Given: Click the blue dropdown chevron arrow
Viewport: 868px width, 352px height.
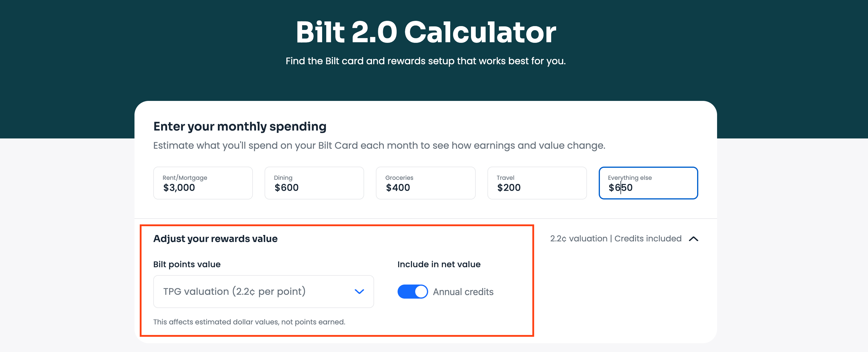Looking at the screenshot, I should 359,291.
